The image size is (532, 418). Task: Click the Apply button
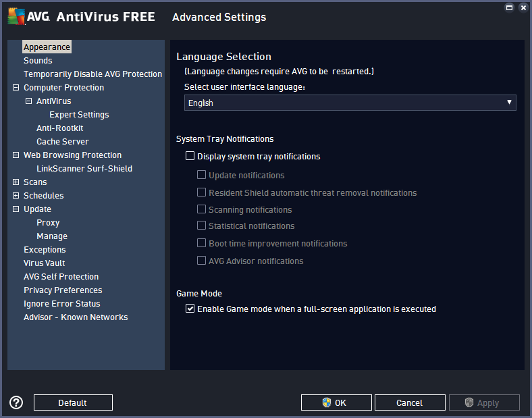pos(484,402)
